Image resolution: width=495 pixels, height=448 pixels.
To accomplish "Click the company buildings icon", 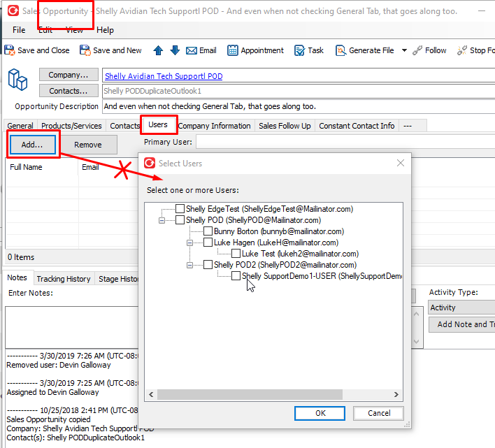I will tap(17, 80).
